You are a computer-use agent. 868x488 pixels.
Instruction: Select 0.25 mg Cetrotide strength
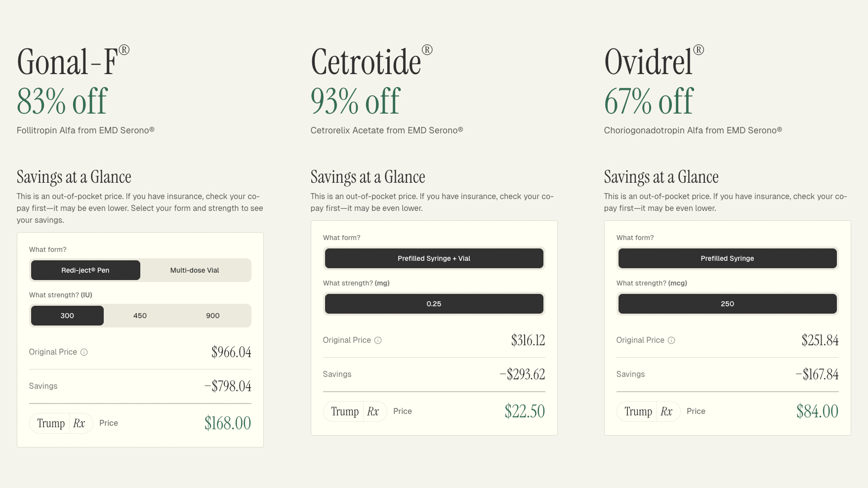pos(434,304)
